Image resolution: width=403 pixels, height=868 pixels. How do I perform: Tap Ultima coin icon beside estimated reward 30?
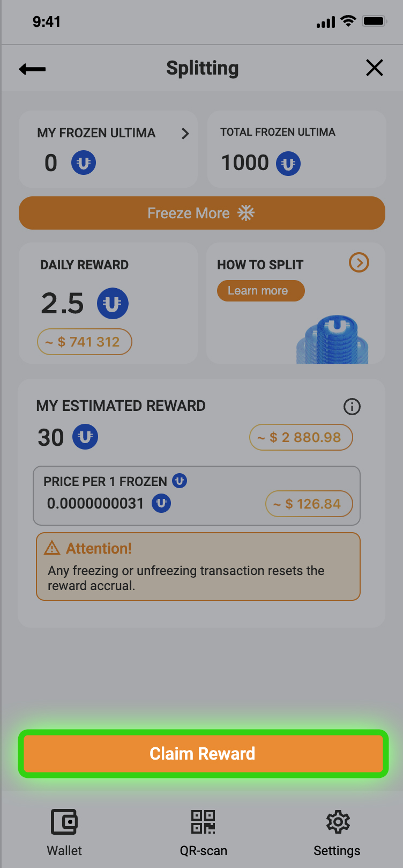(85, 437)
